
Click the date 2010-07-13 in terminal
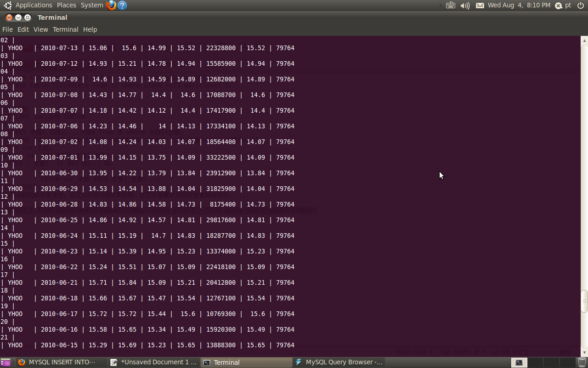(x=59, y=48)
